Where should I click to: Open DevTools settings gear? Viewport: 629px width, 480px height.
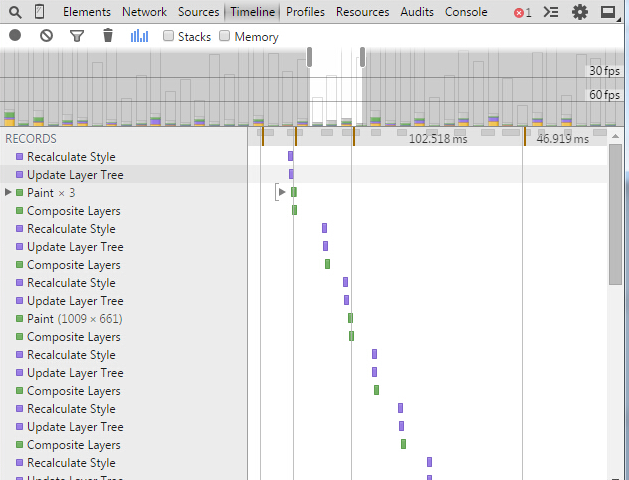(580, 12)
